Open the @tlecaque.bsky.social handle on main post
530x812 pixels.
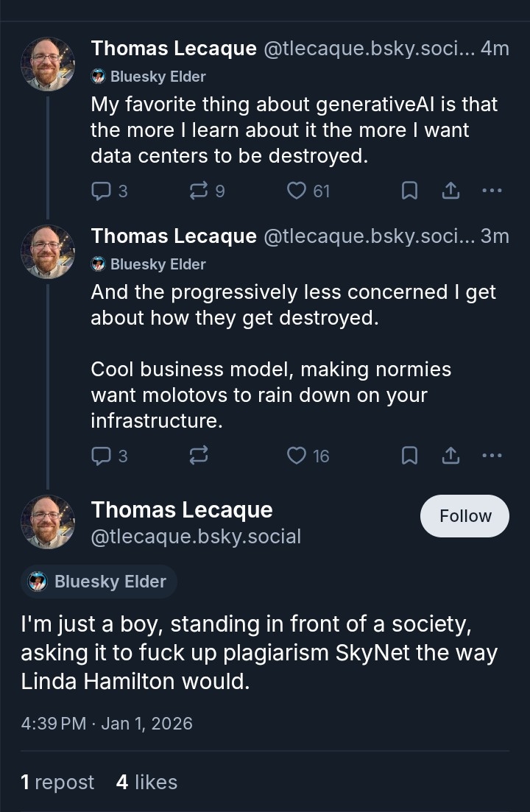196,537
